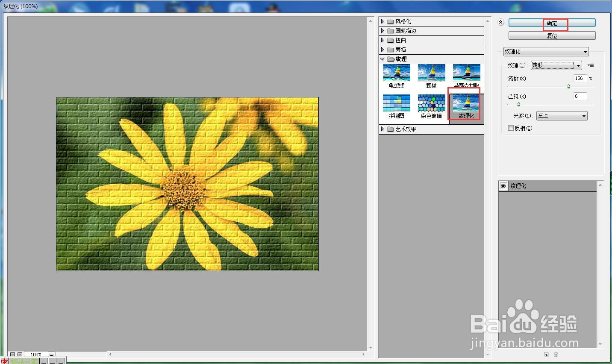Expand the 风格化 filter folder

click(x=382, y=21)
